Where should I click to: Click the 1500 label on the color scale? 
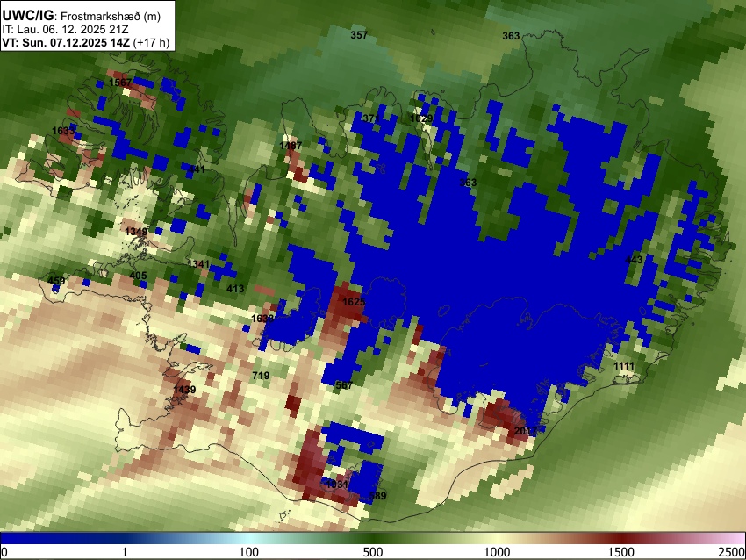(621, 552)
